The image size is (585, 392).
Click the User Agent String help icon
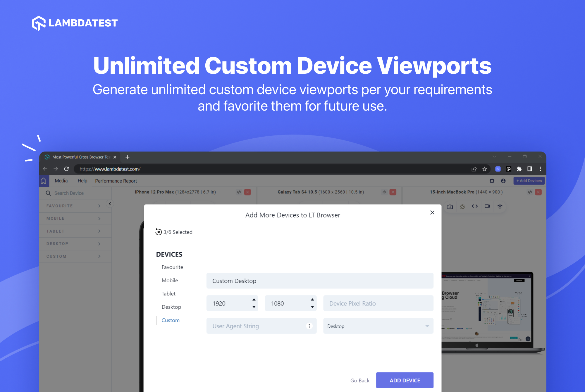point(309,326)
